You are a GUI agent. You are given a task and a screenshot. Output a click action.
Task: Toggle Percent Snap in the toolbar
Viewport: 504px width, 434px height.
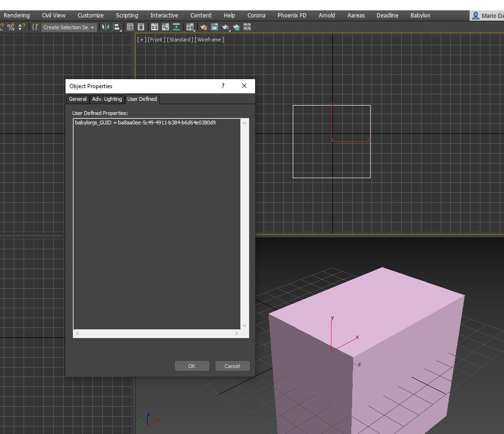(x=11, y=27)
